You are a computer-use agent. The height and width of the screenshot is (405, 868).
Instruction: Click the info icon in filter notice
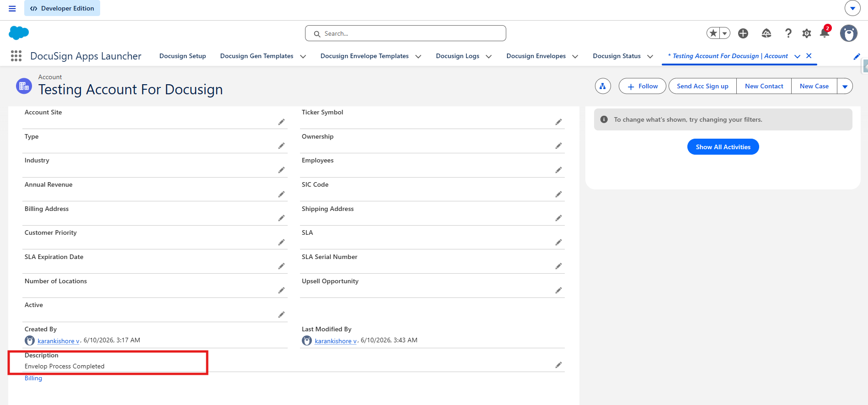click(x=604, y=119)
